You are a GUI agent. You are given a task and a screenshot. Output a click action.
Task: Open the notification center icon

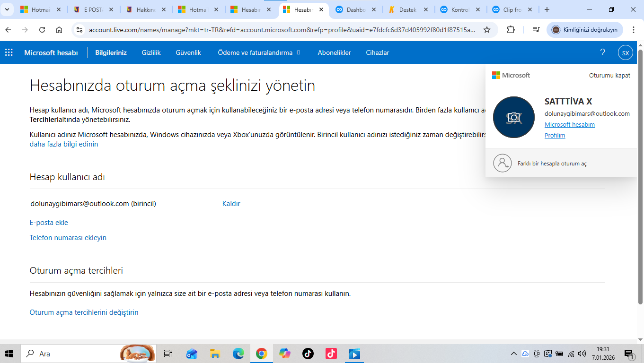pos(629,354)
